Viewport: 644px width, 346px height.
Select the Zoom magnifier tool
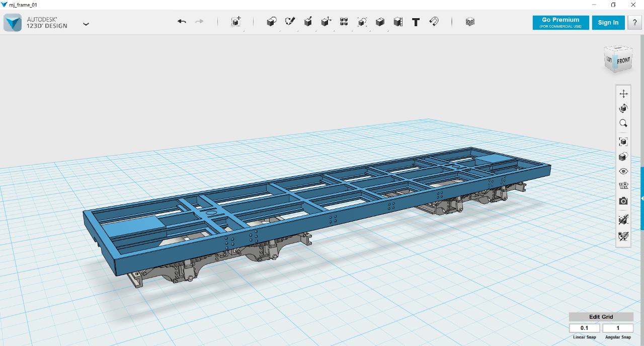tap(623, 123)
